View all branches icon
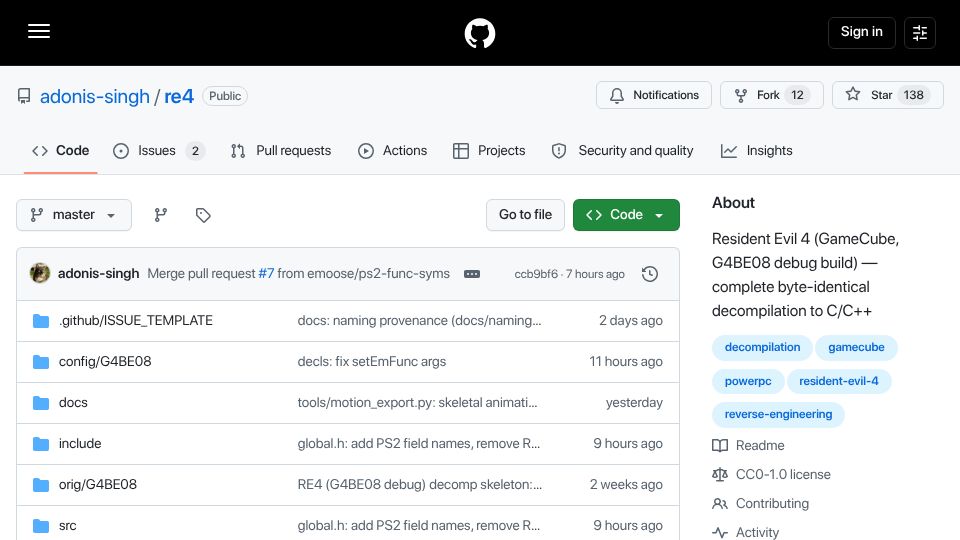Screen dimensions: 960x540 pyautogui.click(x=160, y=215)
